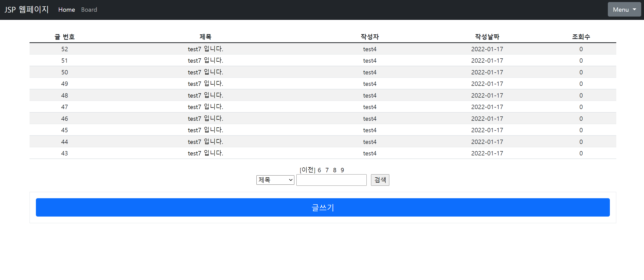Click the JSP 웹페이지 brand link

pyautogui.click(x=26, y=10)
